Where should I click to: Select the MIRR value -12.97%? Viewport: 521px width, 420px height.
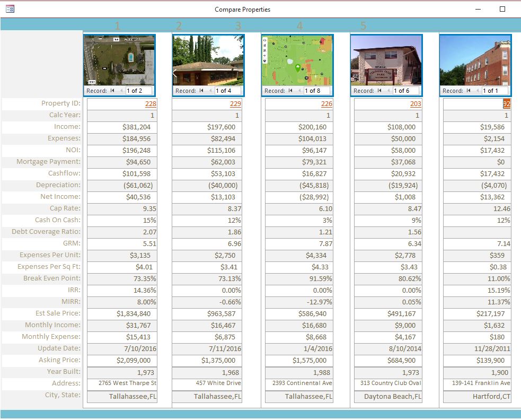299,302
